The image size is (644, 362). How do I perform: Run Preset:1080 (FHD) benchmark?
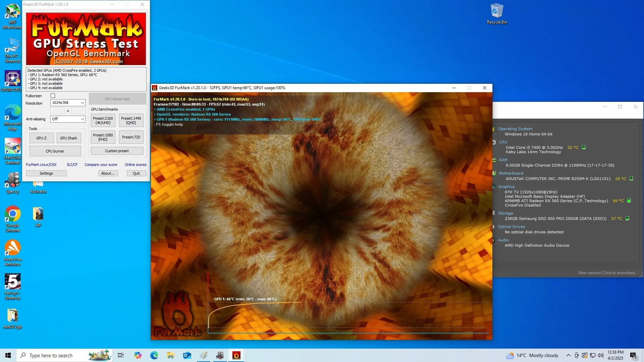tap(103, 137)
